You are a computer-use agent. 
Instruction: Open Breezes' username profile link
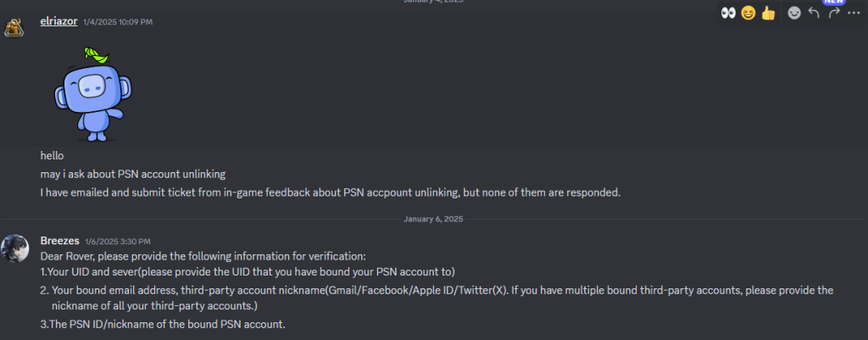tap(60, 241)
